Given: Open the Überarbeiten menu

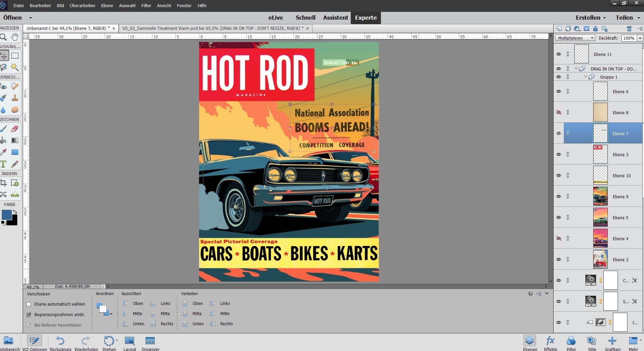Looking at the screenshot, I should click(82, 5).
